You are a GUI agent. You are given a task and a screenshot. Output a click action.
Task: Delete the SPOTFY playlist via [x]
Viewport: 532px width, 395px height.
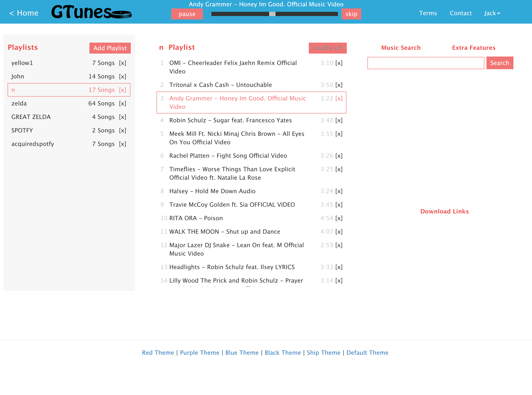(x=122, y=130)
